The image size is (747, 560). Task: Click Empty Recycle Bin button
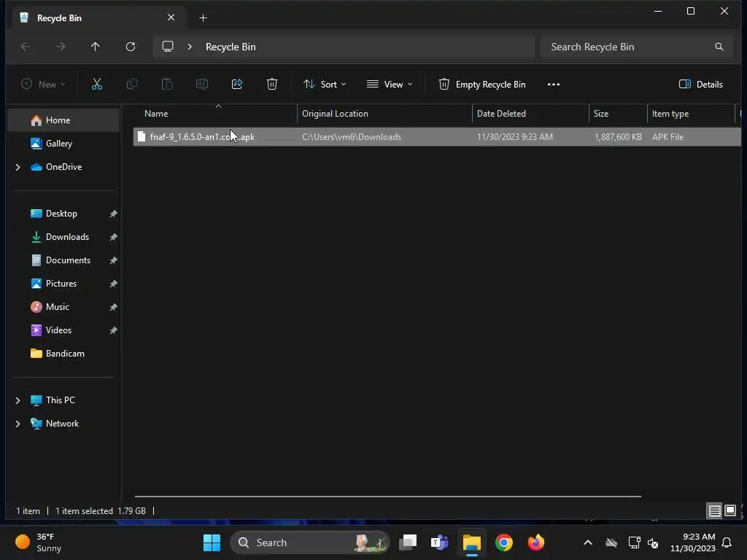(x=481, y=85)
